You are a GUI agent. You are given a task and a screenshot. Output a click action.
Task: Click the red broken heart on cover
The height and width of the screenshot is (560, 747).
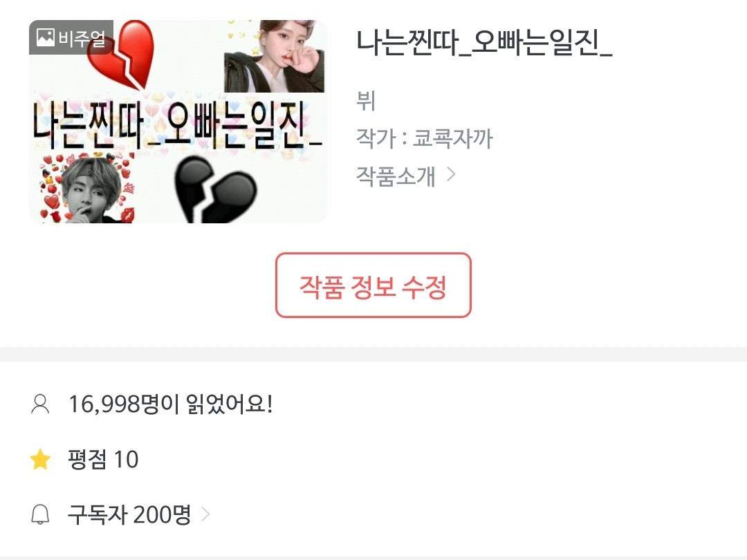pos(122,55)
